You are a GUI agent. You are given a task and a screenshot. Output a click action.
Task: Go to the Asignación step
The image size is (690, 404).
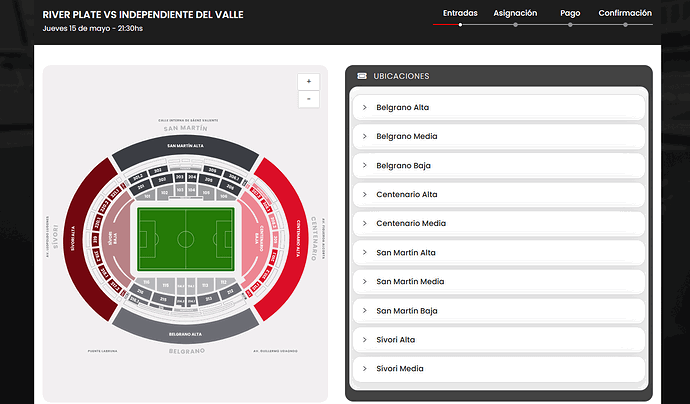[515, 13]
